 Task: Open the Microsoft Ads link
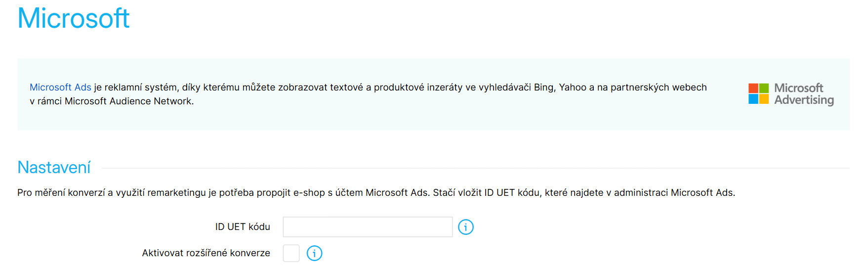click(60, 88)
